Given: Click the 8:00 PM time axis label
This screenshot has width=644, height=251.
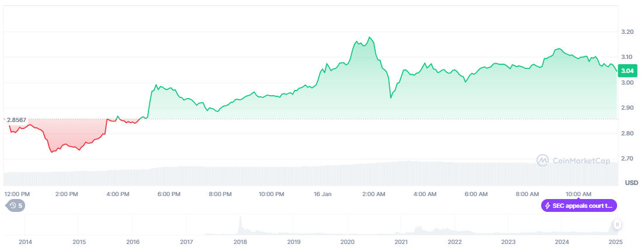Looking at the screenshot, I should pyautogui.click(x=220, y=194).
